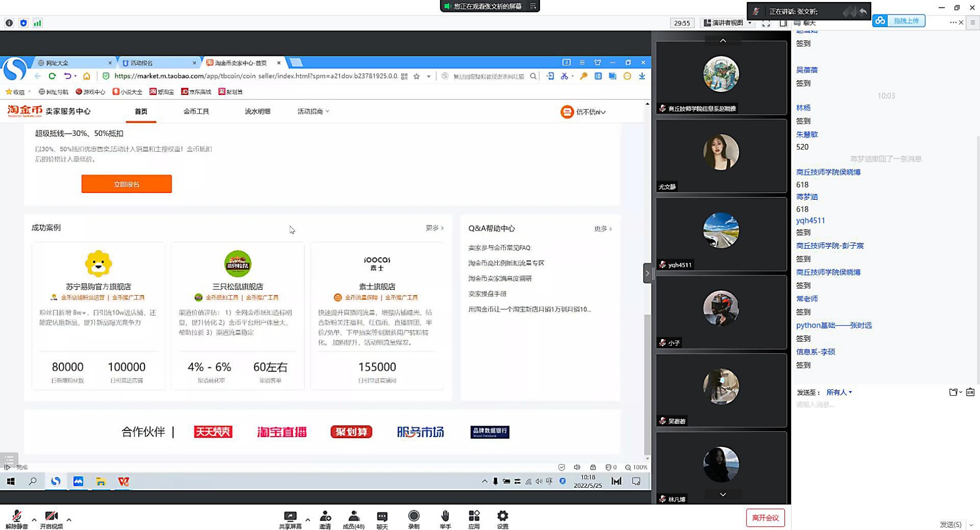
Task: Turn on camera with 开启视频
Action: tap(51, 519)
